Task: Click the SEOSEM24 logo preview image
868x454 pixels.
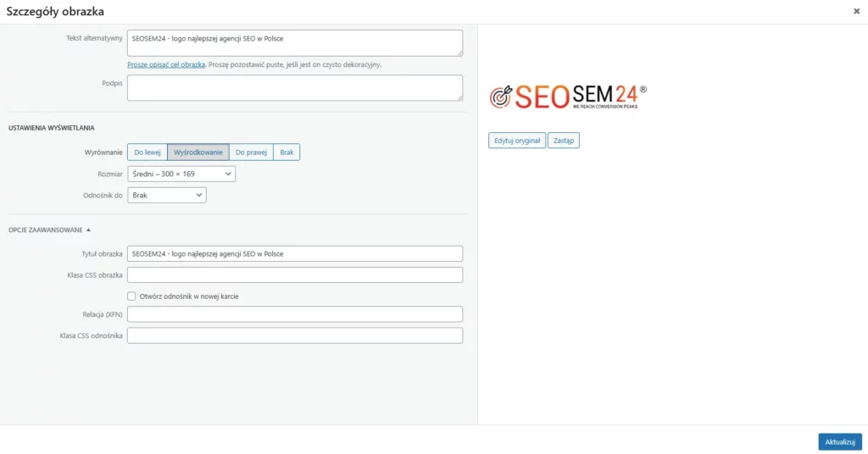Action: 568,97
